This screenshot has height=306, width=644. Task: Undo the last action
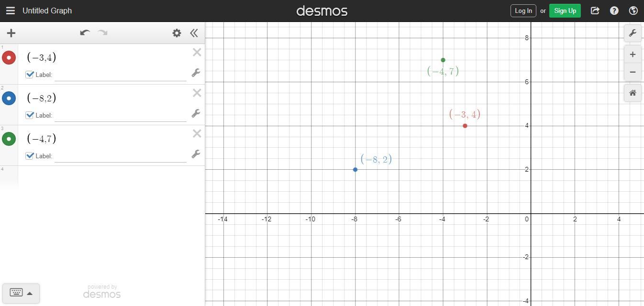pos(85,33)
